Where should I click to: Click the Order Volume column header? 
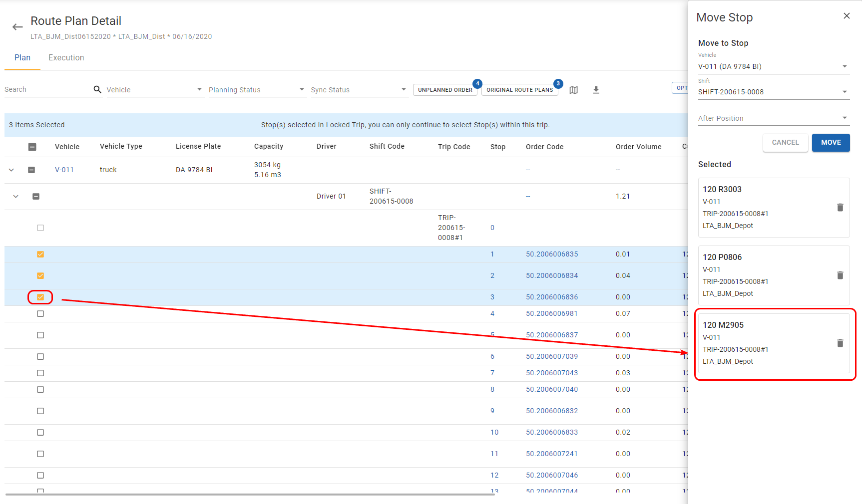(638, 147)
